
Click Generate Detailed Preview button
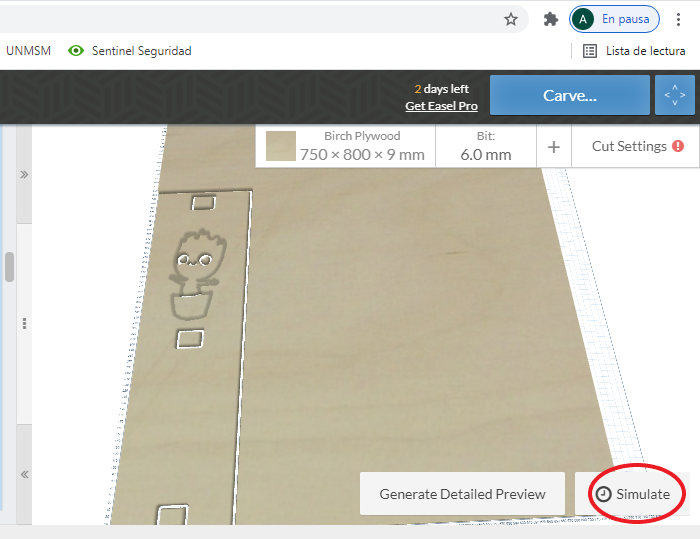pos(462,494)
